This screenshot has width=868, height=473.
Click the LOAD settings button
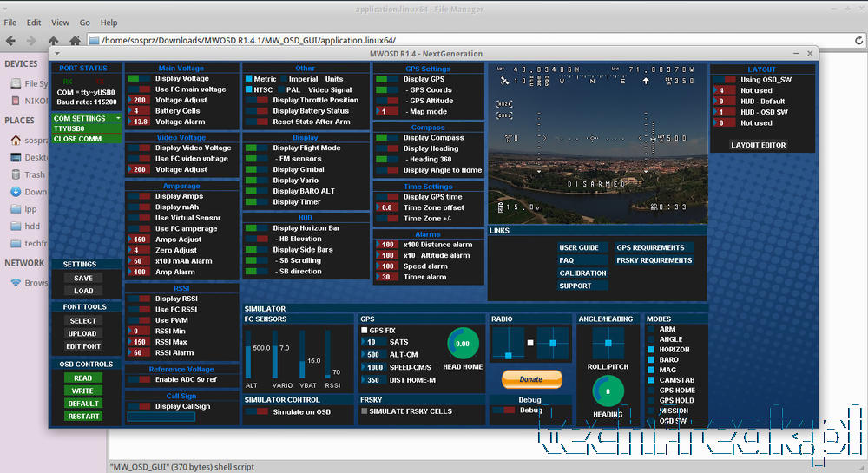pyautogui.click(x=83, y=291)
